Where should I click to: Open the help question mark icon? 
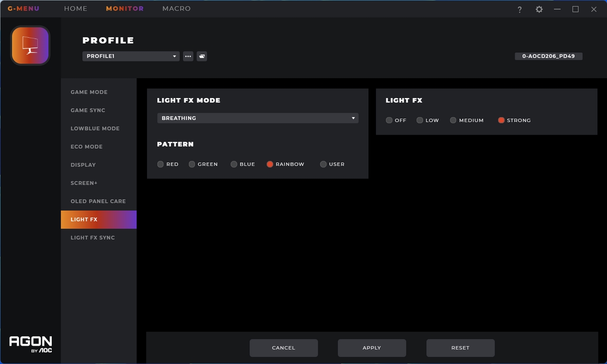coord(520,9)
